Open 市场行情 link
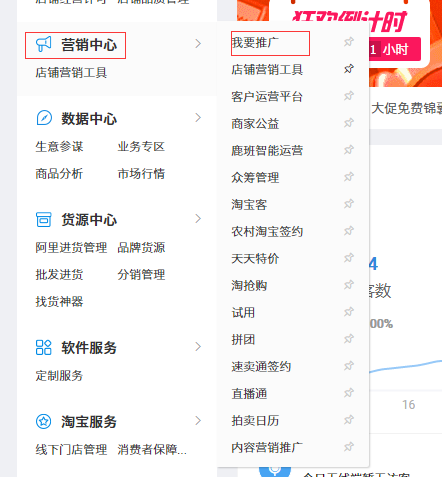The image size is (442, 477). pos(141,174)
